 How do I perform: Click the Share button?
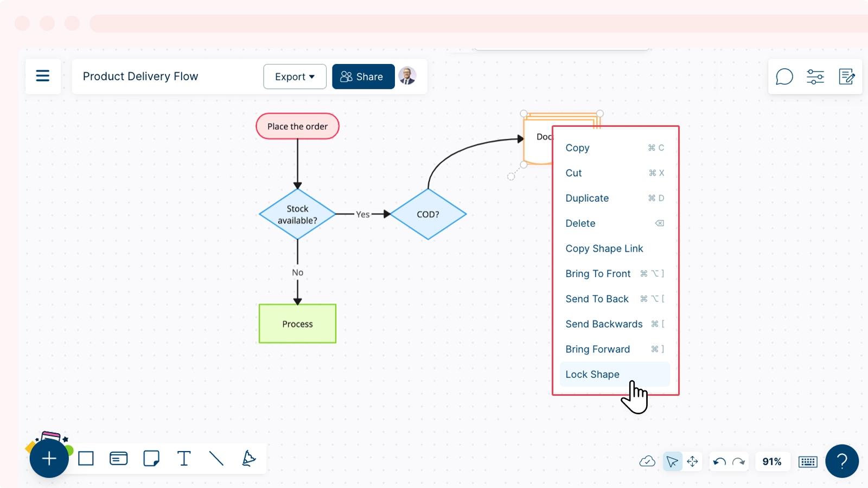point(363,76)
